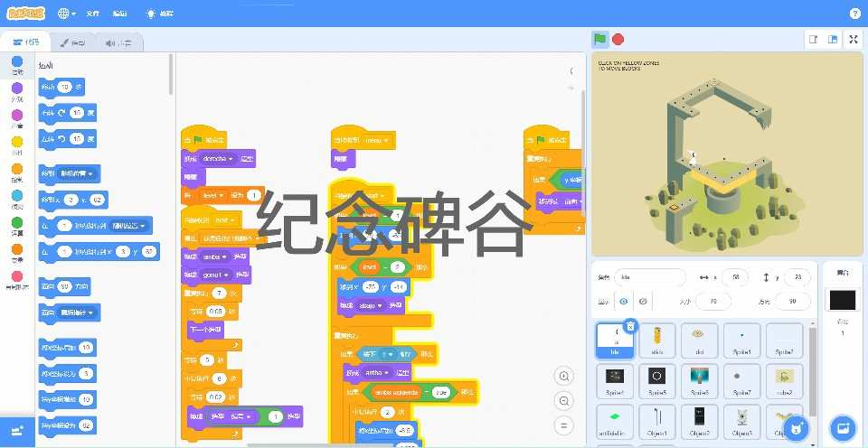This screenshot has width=868, height=448.
Task: Open the random position dropdown in go-to block
Action: coord(76,173)
